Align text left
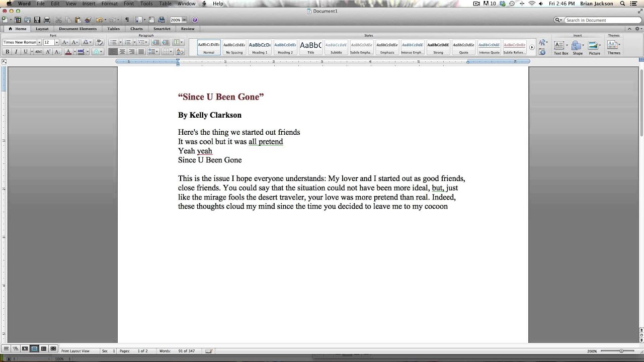The image size is (644, 362). coord(113,51)
